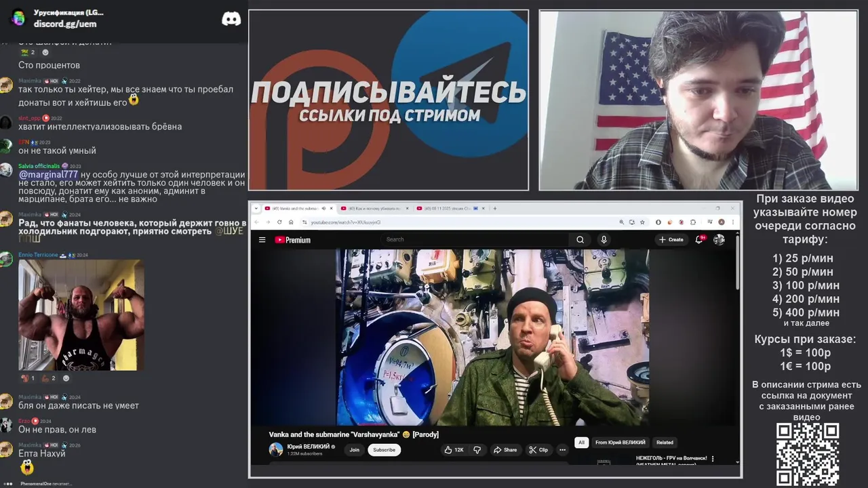Select the 'All' filter chip

click(x=581, y=442)
